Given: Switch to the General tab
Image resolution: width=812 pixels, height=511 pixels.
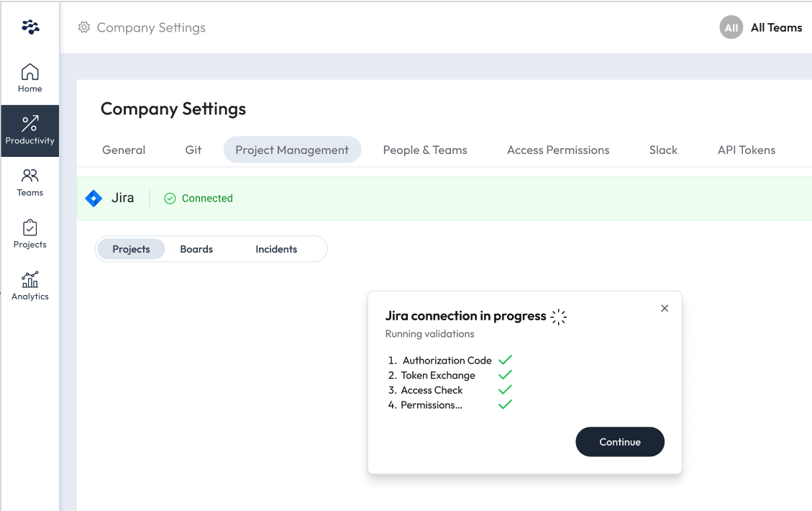Looking at the screenshot, I should pos(124,150).
